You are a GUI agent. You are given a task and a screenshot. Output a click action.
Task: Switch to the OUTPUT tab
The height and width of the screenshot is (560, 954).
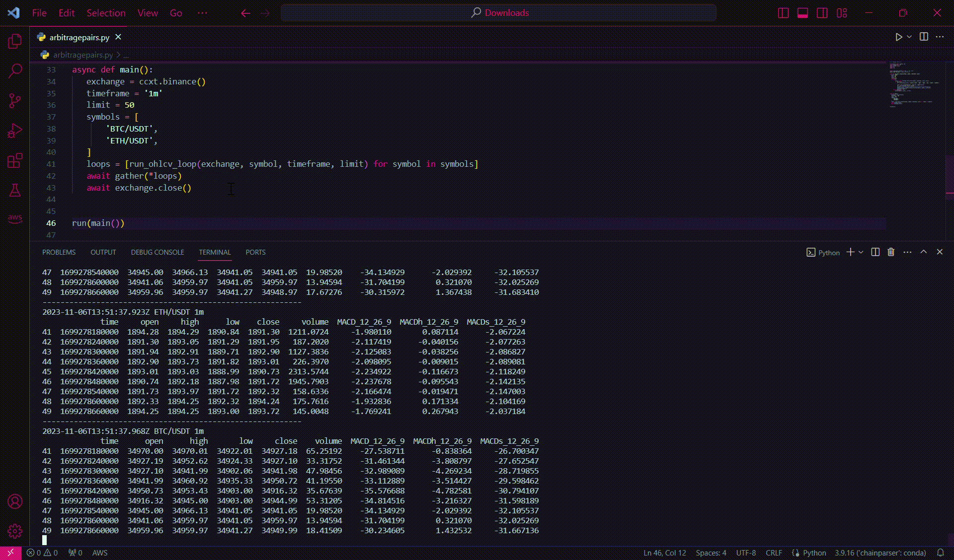click(x=103, y=252)
